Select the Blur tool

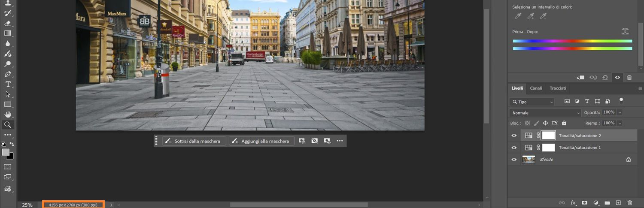coord(8,43)
